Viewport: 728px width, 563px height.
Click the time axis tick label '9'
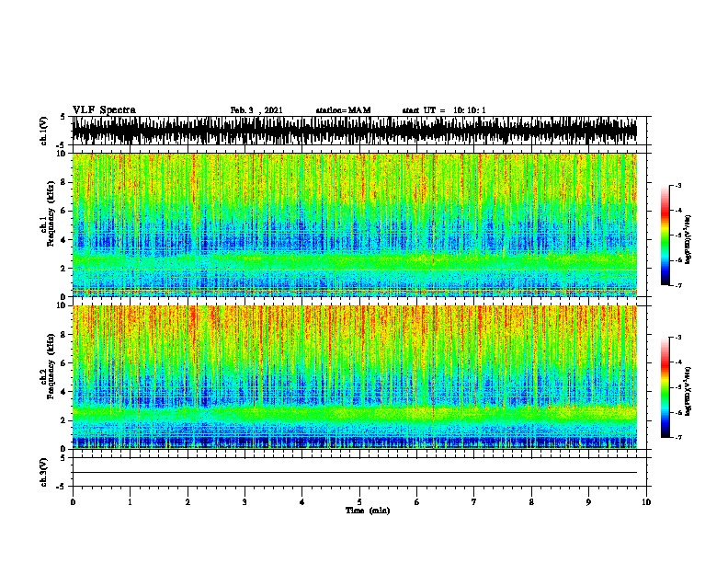(588, 501)
